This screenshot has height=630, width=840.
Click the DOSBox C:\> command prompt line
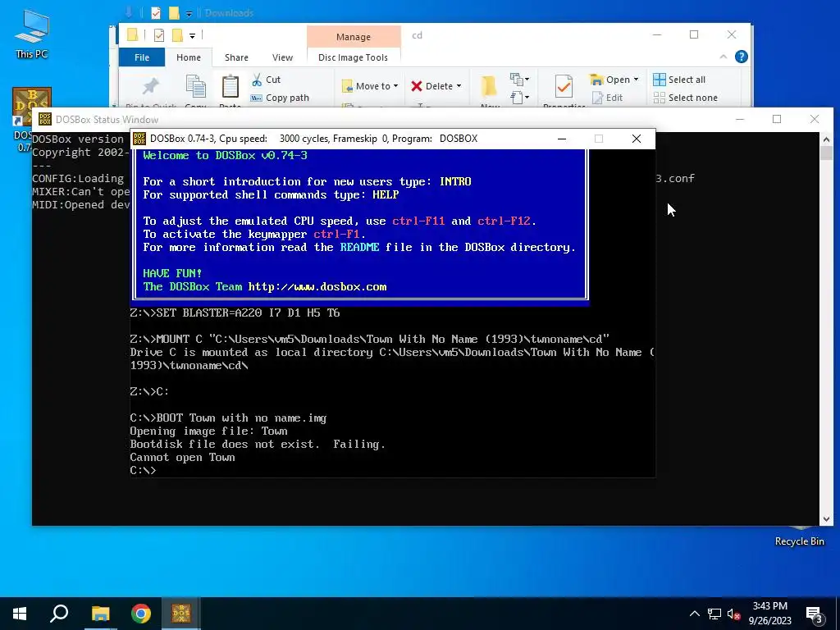(143, 471)
